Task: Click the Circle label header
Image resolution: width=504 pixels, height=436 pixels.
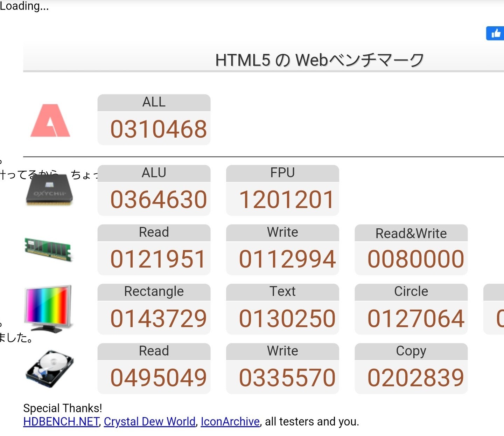Action: pyautogui.click(x=411, y=292)
